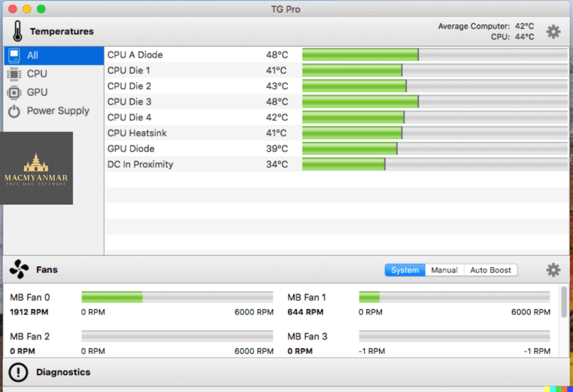The image size is (573, 392).
Task: Click the MB Fan 3 label
Action: (x=307, y=337)
